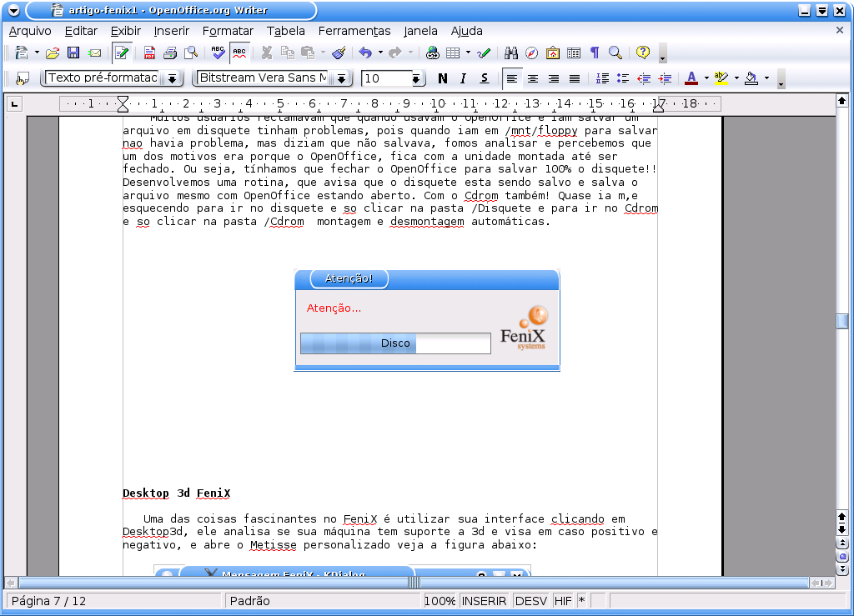Click INSERIR mode in status bar
The width and height of the screenshot is (854, 616).
(485, 601)
